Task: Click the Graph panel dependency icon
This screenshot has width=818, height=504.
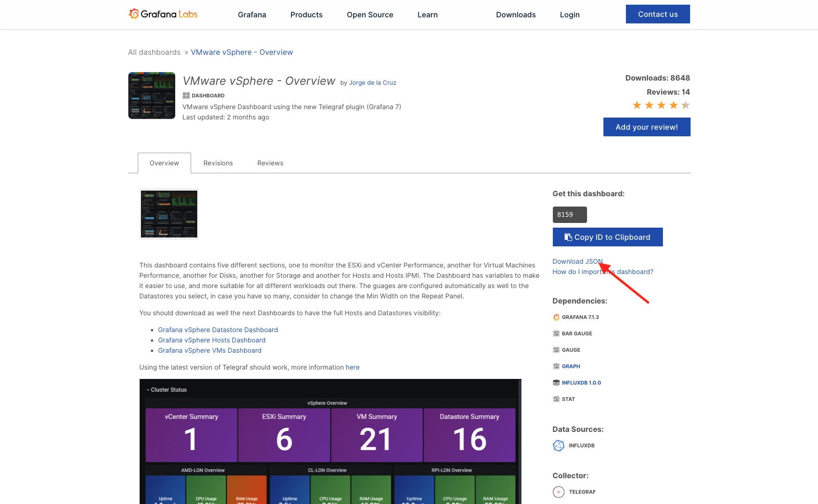Action: click(556, 366)
